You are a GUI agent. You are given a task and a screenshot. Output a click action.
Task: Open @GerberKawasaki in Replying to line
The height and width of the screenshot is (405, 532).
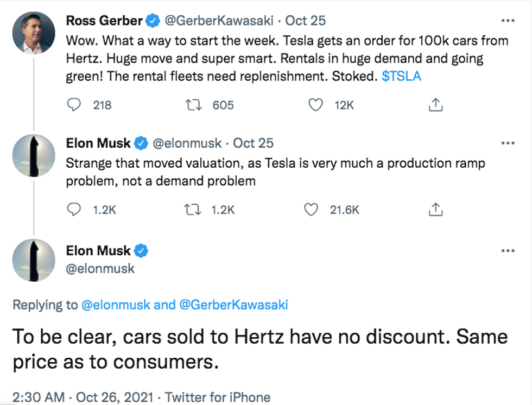click(x=233, y=305)
